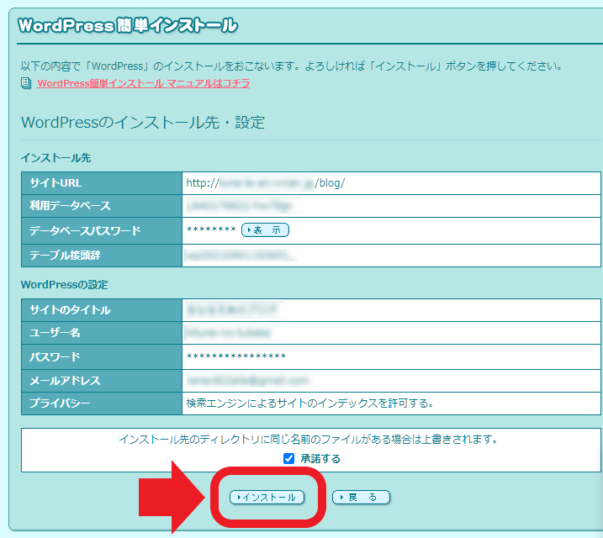Click the document icon beside the manual link

[x=26, y=83]
